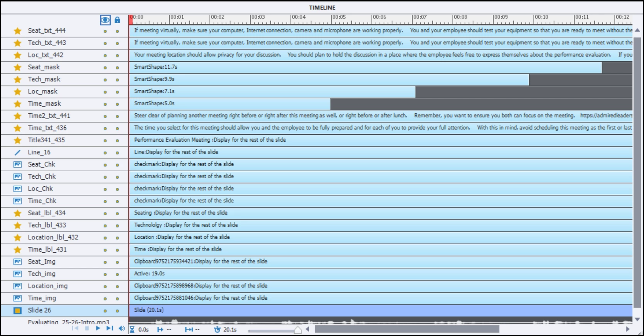The width and height of the screenshot is (644, 336).
Task: Click the horizontal scrollbar thumb of timeline
Action: [407, 329]
